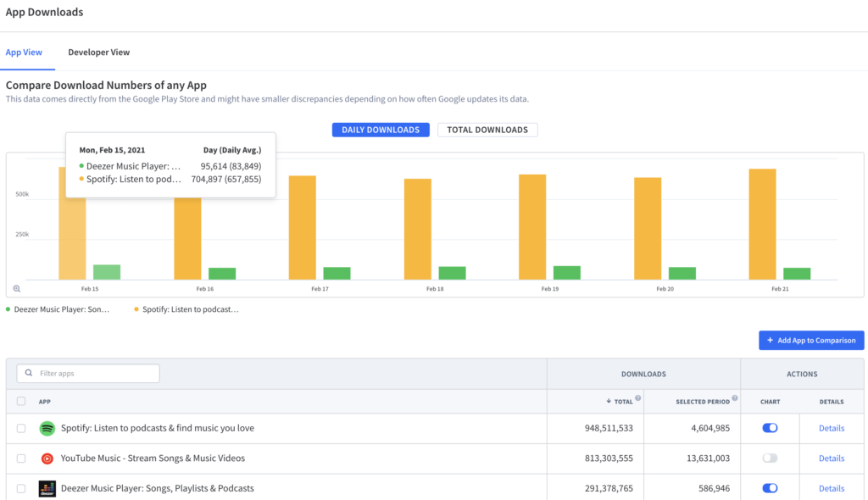This screenshot has width=868, height=500.
Task: Focus the Filter apps input field
Action: [x=88, y=373]
